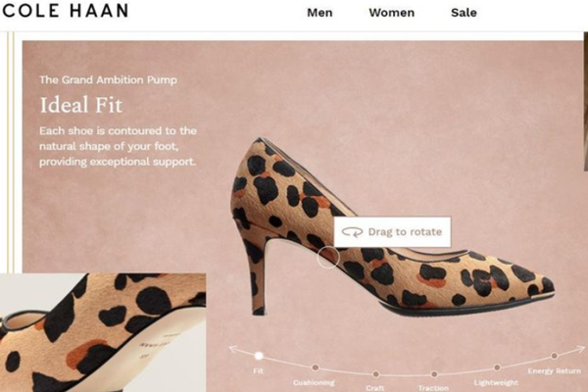Select the Craft feature dot
Viewport: 588px width, 392px height.
(375, 372)
